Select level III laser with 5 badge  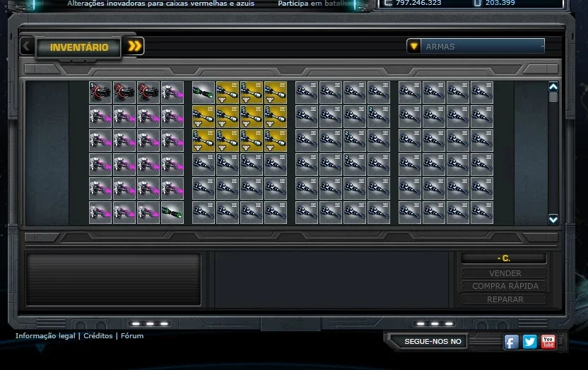252,165
